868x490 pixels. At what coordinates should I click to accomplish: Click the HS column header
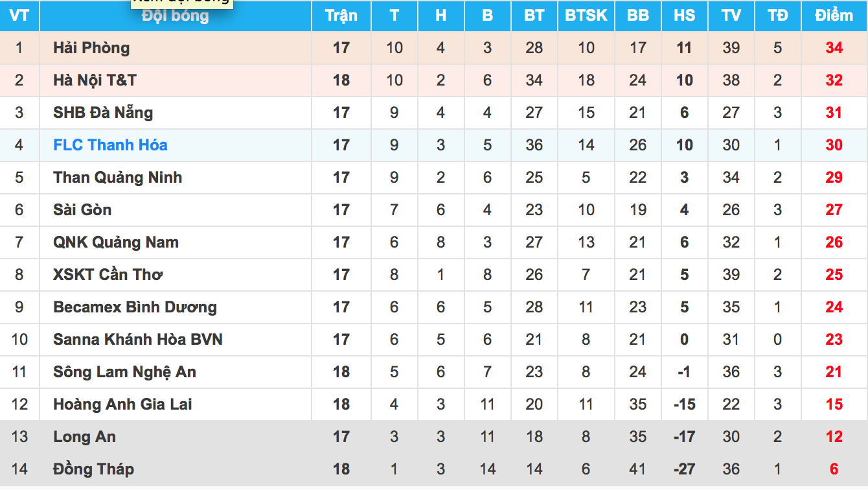pyautogui.click(x=685, y=16)
